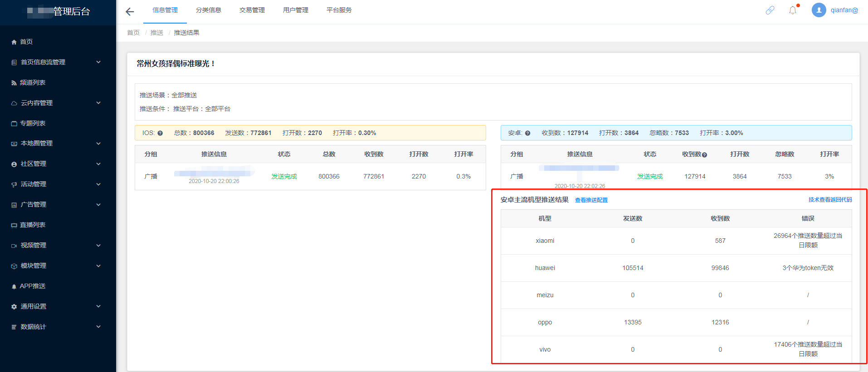This screenshot has height=372, width=868.
Task: Click the help icon beside 收到数 header
Action: pos(704,155)
